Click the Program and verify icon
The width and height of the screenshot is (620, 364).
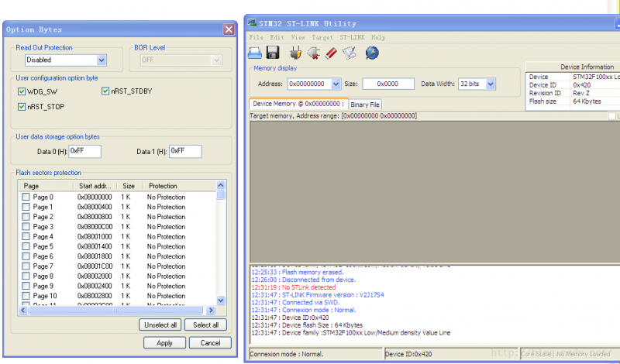coord(350,53)
